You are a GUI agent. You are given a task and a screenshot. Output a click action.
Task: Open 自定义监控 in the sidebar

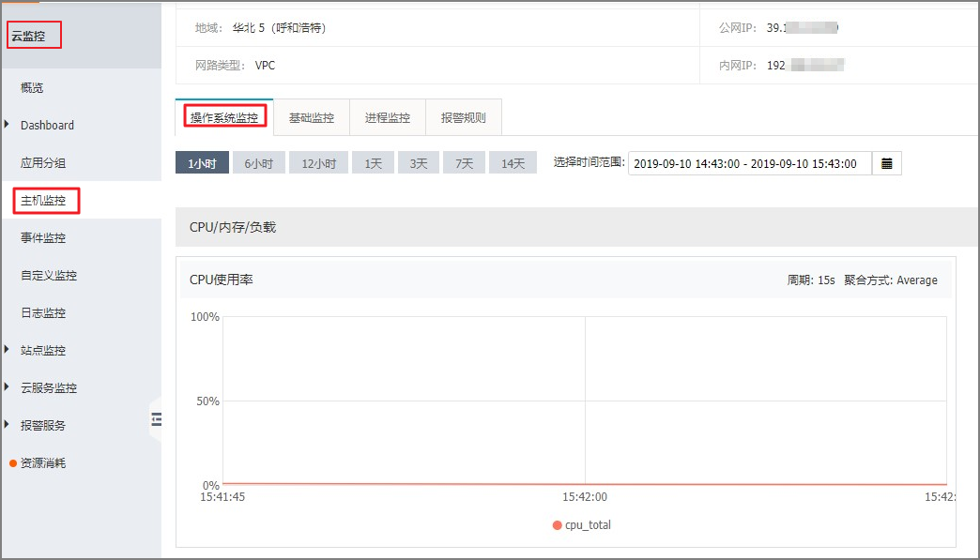pyautogui.click(x=48, y=276)
